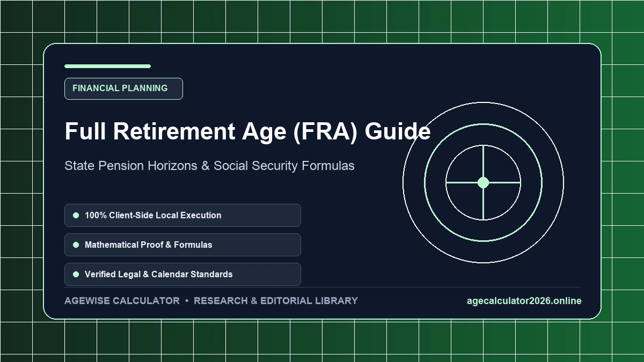
Task: Select the Verified Legal & Calendar Standards pill
Action: point(182,274)
